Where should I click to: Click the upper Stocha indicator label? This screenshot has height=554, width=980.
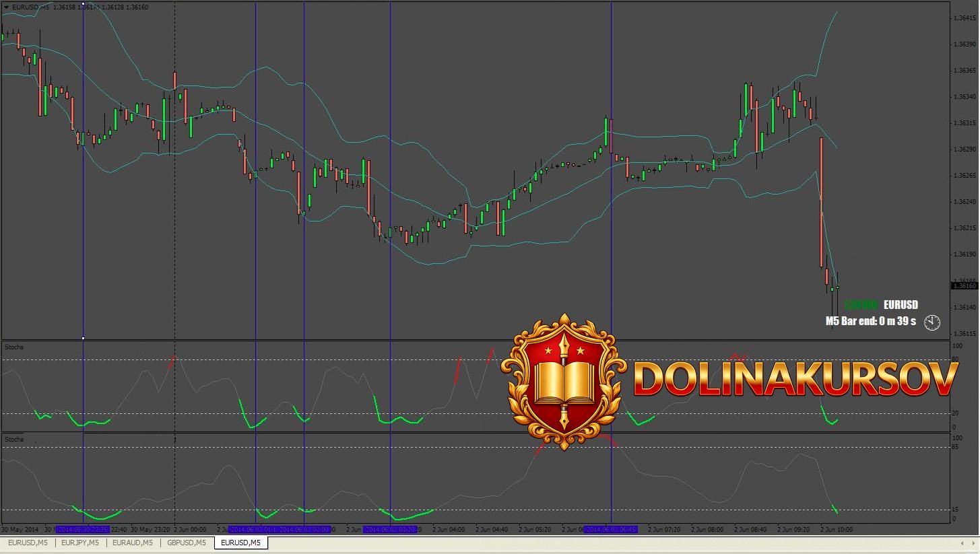pyautogui.click(x=14, y=347)
